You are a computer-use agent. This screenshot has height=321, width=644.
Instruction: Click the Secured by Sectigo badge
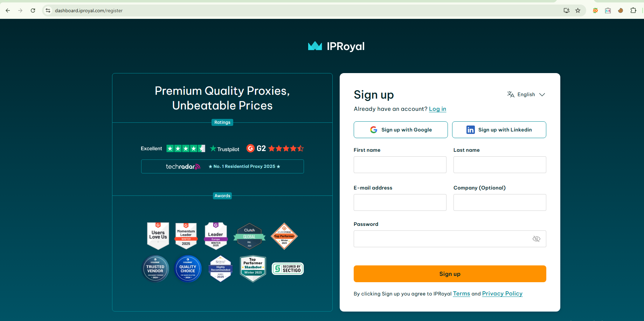click(x=288, y=269)
